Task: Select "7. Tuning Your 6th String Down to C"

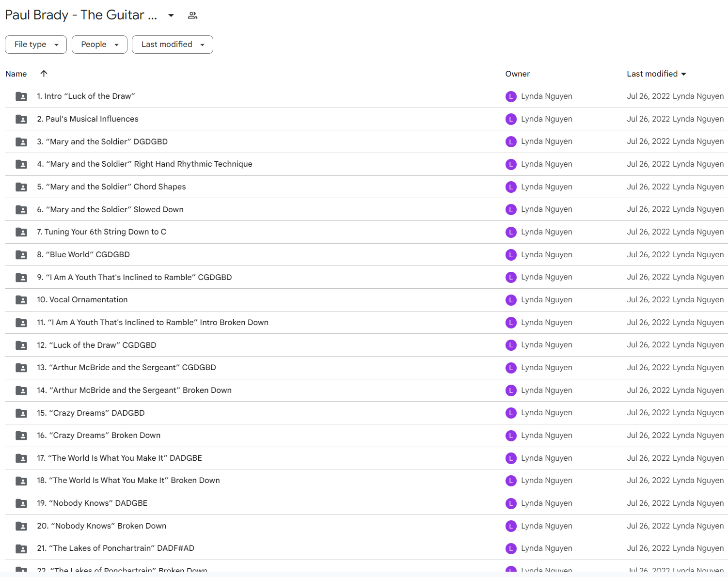Action: (x=102, y=232)
